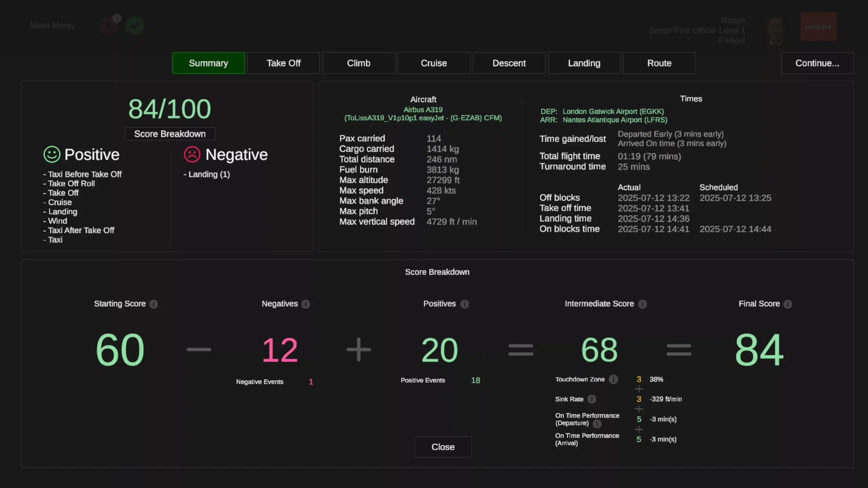Open the Landing tab
Viewport: 868px width, 488px height.
click(584, 63)
